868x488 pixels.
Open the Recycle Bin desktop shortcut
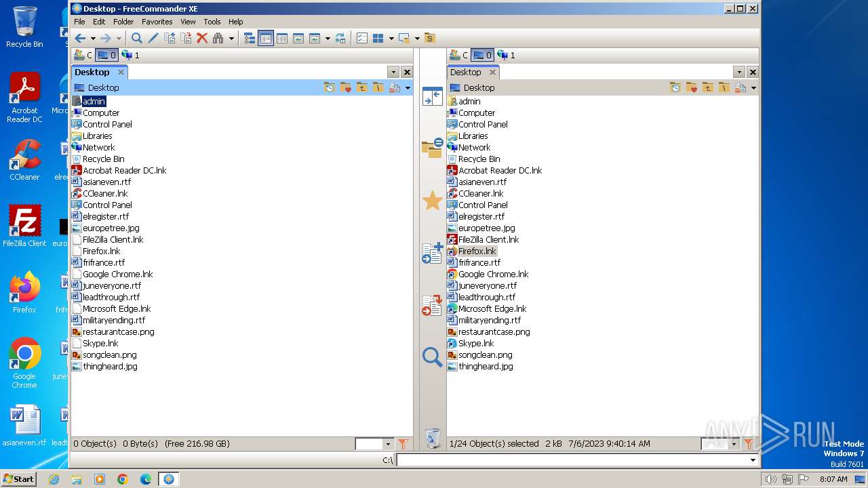point(24,27)
